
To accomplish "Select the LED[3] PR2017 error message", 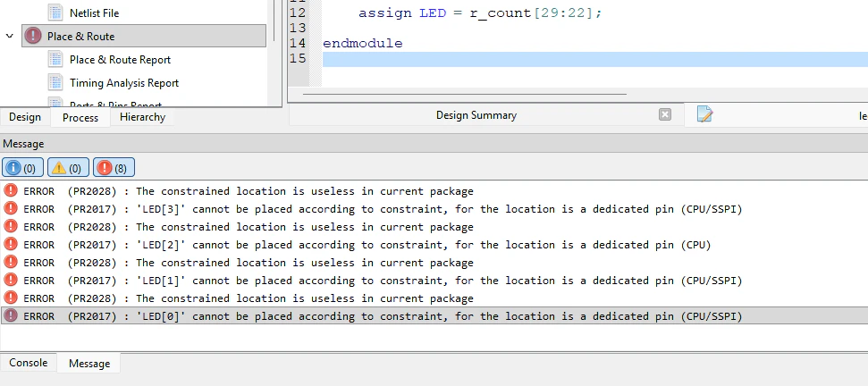I will (434, 209).
